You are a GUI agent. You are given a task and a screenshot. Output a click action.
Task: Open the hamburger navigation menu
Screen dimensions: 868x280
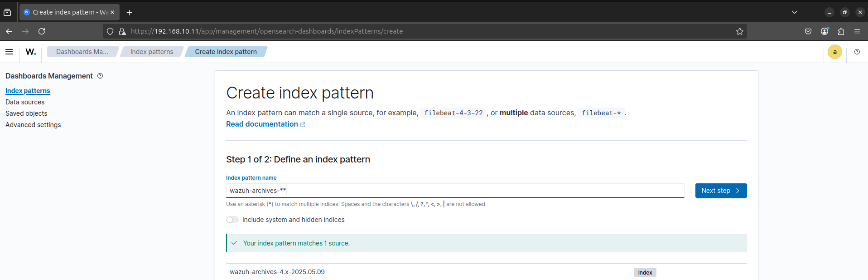(9, 52)
